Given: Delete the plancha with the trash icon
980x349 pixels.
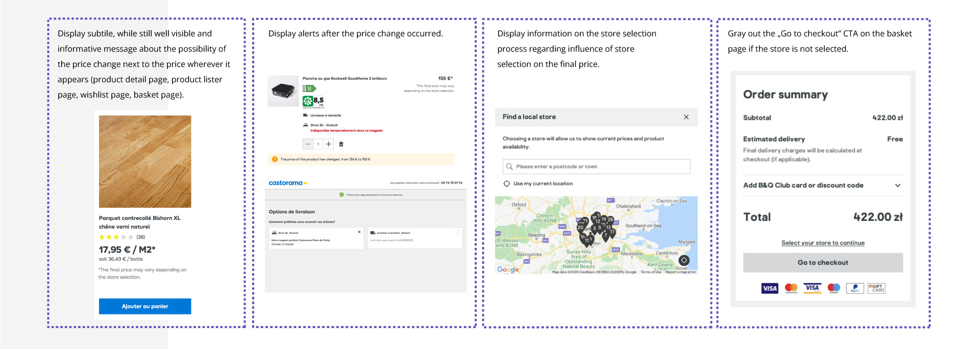Looking at the screenshot, I should click(x=341, y=144).
